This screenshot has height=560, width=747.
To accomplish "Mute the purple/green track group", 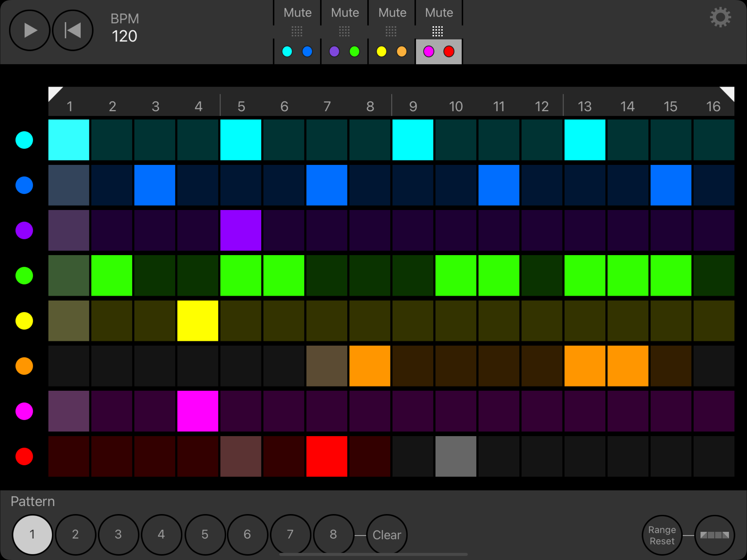I will point(345,13).
